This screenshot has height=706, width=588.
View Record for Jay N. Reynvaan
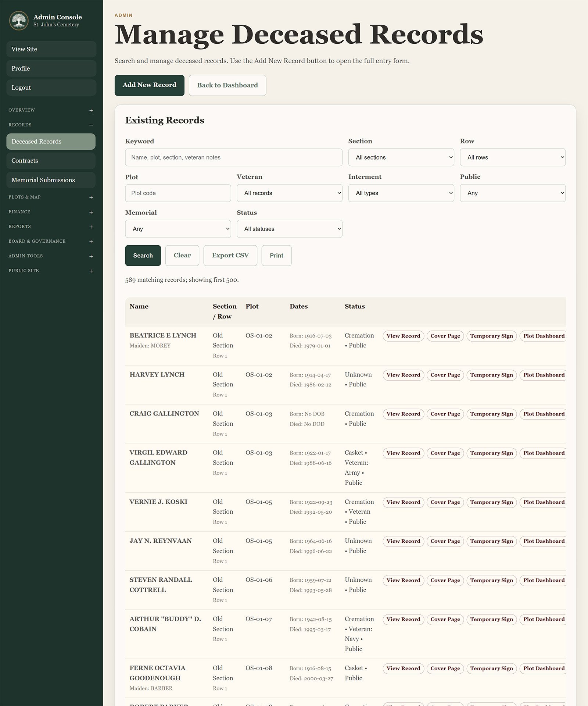[403, 541]
